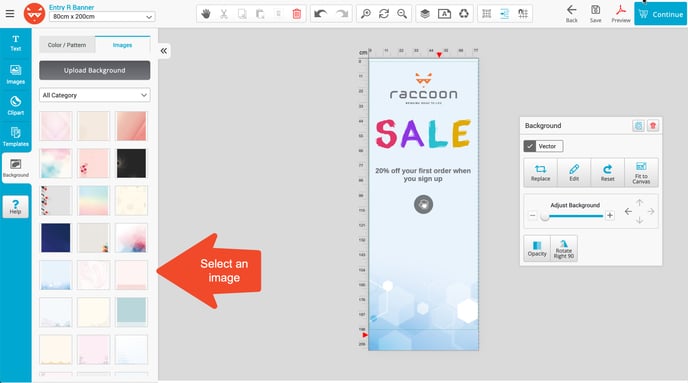Viewport: 688px width, 383px height.
Task: Click Fit to Canvas
Action: coord(641,173)
